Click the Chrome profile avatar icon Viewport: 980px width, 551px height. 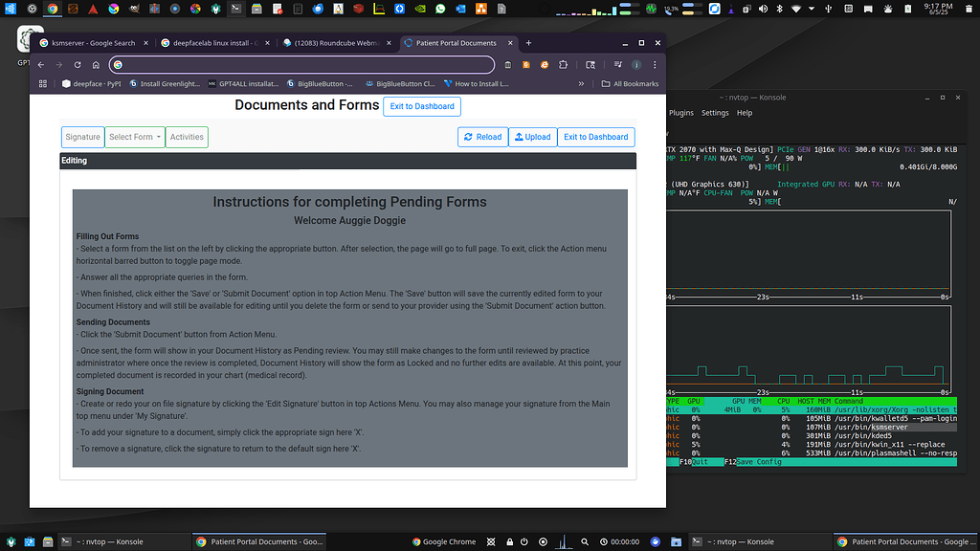(636, 65)
